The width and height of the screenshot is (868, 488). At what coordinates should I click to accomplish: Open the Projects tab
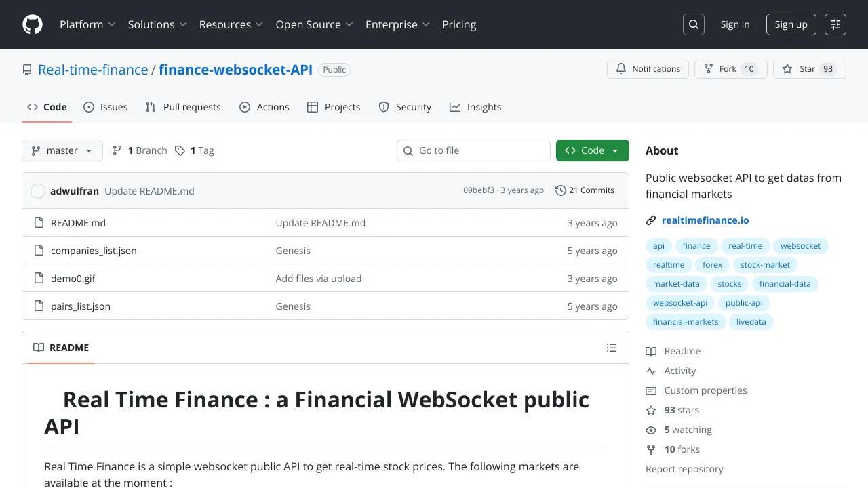[334, 107]
